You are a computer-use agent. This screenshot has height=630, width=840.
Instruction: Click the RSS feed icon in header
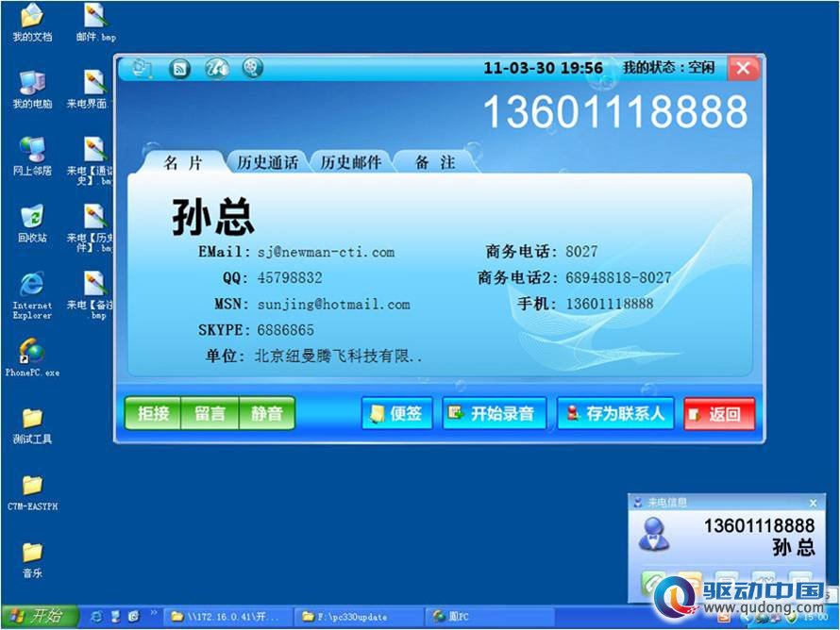(179, 69)
